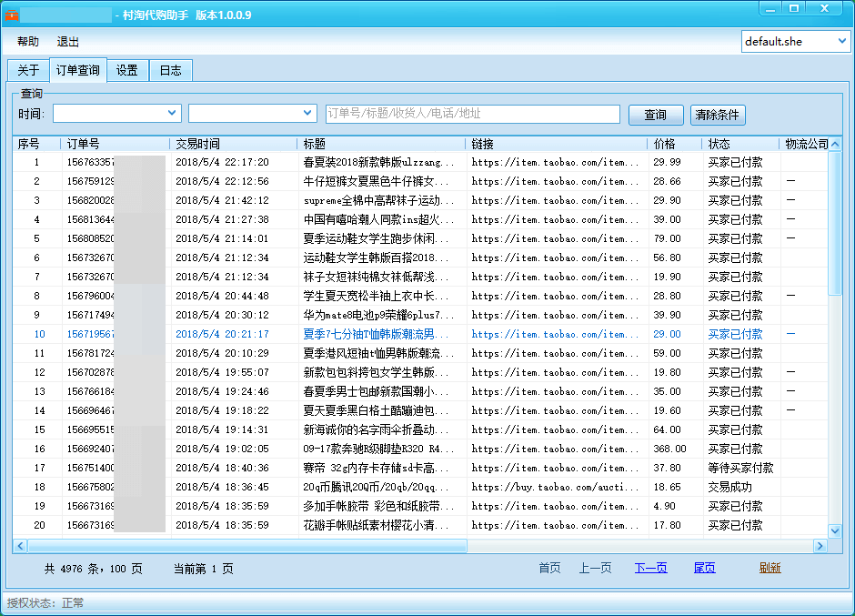Viewport: 855px width, 616px height.
Task: Open the 帮助 menu
Action: pyautogui.click(x=28, y=42)
